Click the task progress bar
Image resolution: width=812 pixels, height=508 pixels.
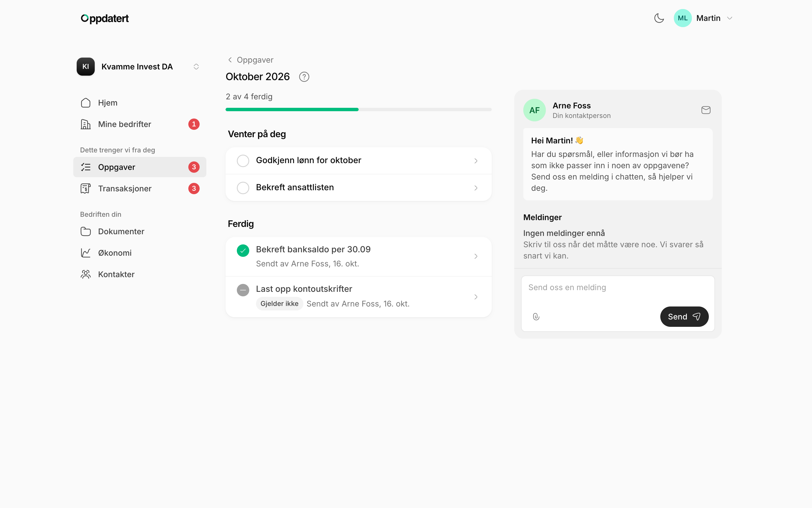(358, 110)
